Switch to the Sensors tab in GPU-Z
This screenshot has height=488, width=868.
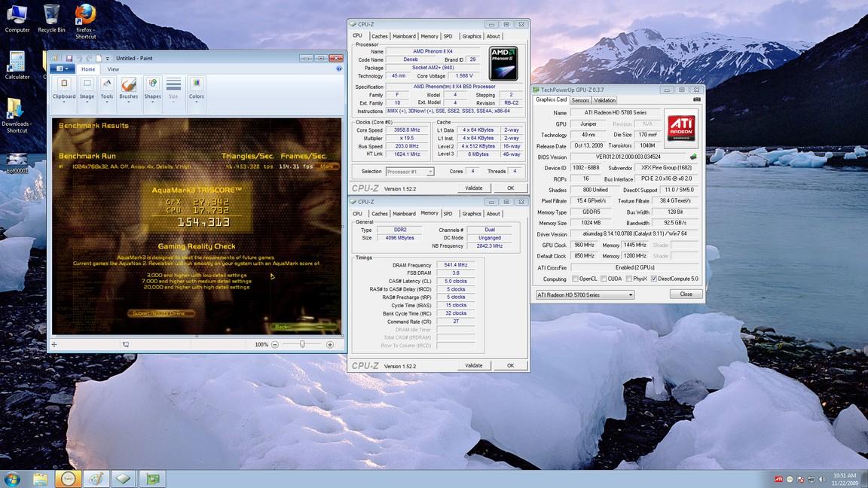point(580,100)
